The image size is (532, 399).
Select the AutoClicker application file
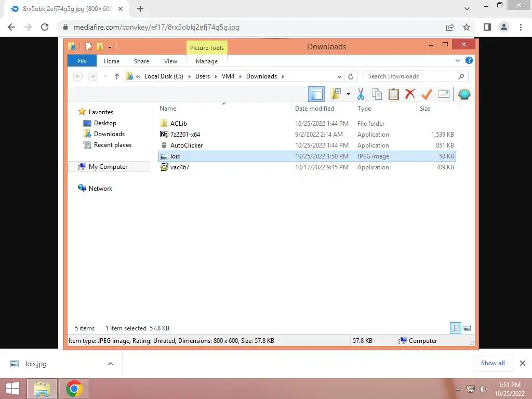[x=307, y=145]
